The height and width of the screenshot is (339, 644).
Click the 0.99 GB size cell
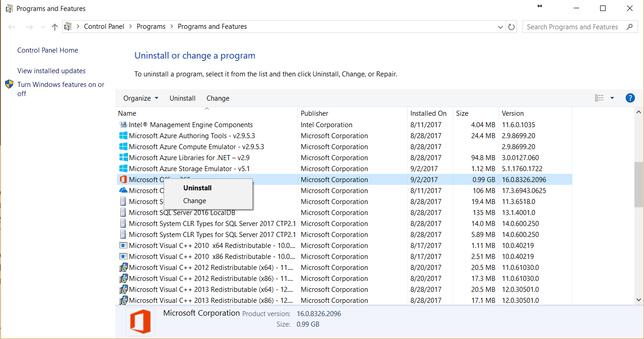[x=484, y=180]
